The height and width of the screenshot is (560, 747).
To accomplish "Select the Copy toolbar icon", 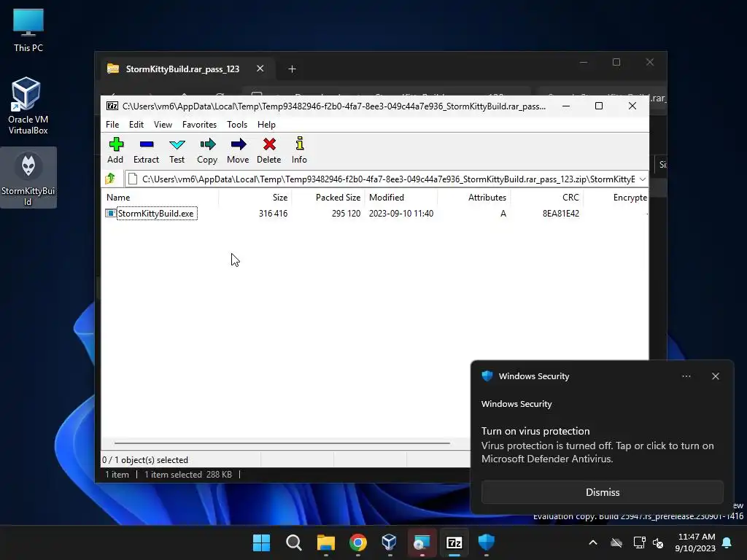I will click(207, 150).
